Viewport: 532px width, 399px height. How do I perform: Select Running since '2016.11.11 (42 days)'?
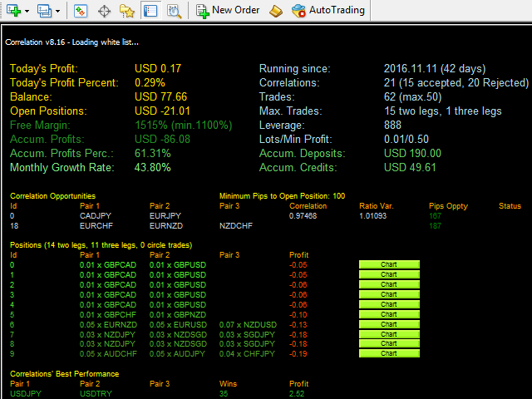pos(435,69)
